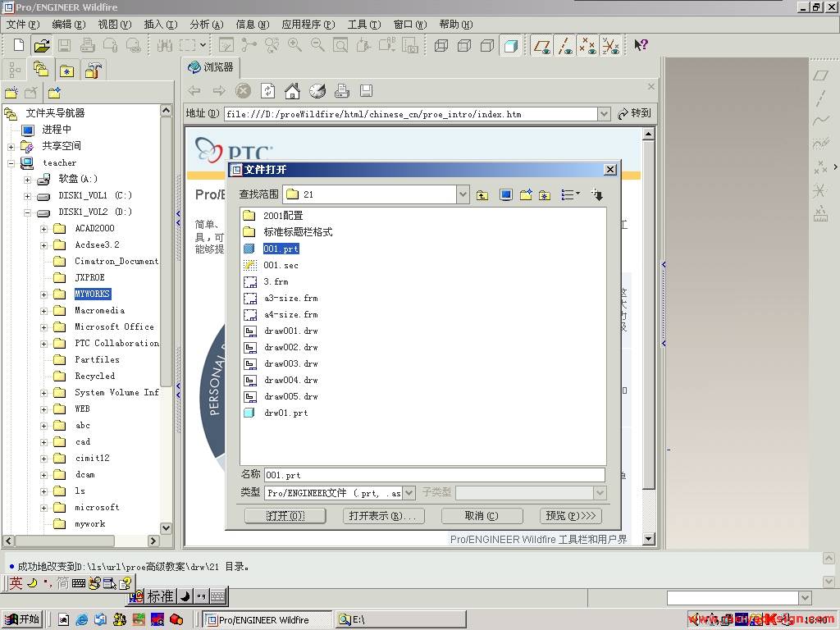840x630 pixels.
Task: Go back in the embedded browser
Action: pyautogui.click(x=194, y=91)
